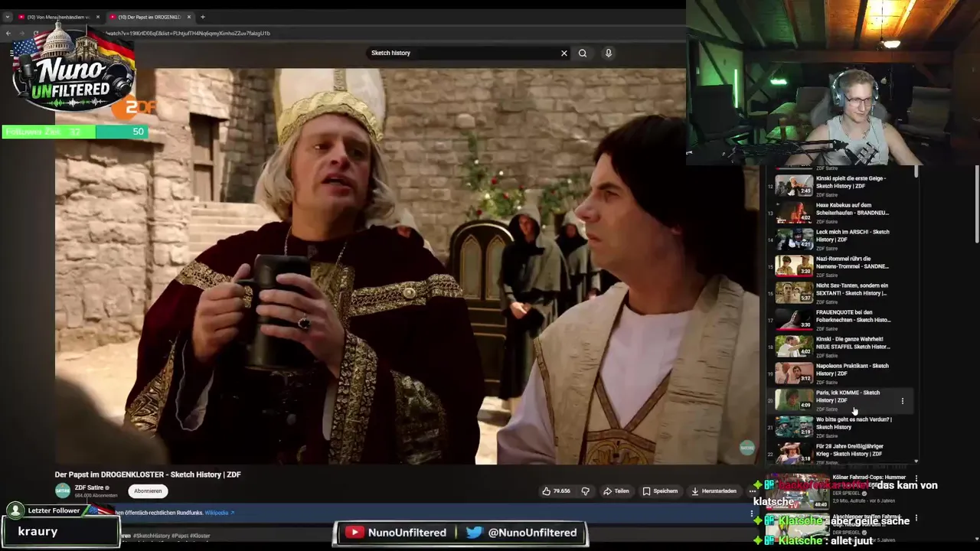Download video via Herunterladen
Image resolution: width=980 pixels, height=551 pixels.
click(714, 491)
